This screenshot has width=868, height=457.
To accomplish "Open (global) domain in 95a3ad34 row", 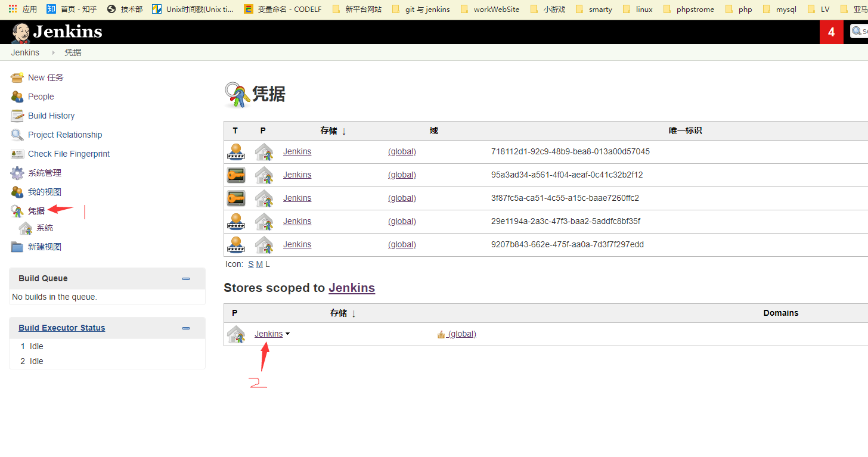I will [x=402, y=175].
